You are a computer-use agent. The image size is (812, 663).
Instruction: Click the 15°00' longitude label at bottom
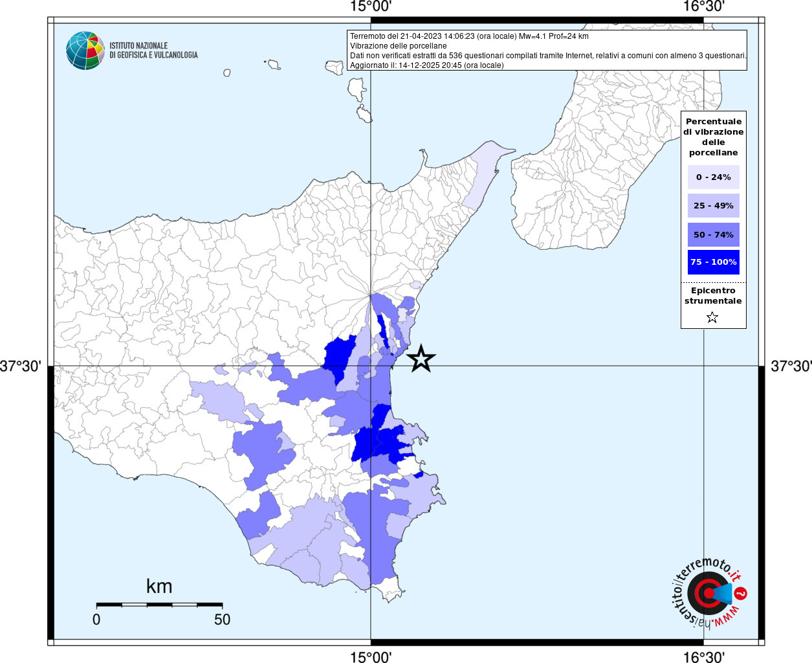pos(371,657)
